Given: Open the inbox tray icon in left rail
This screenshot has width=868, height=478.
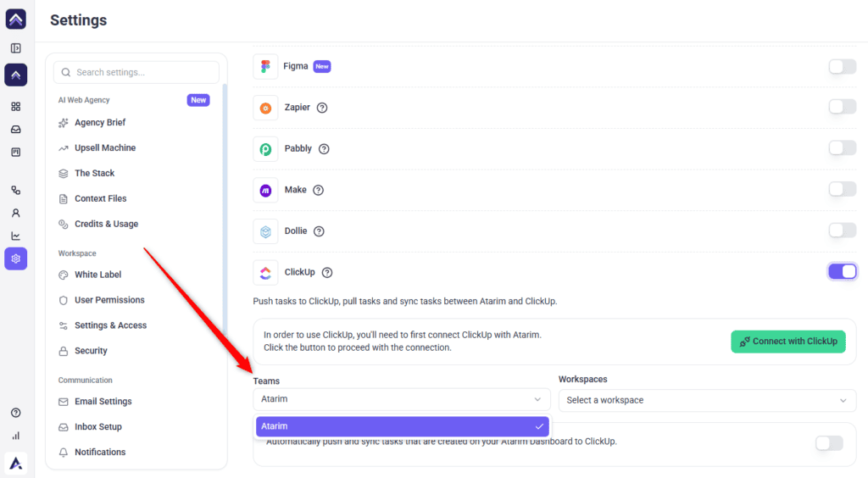Looking at the screenshot, I should click(16, 130).
